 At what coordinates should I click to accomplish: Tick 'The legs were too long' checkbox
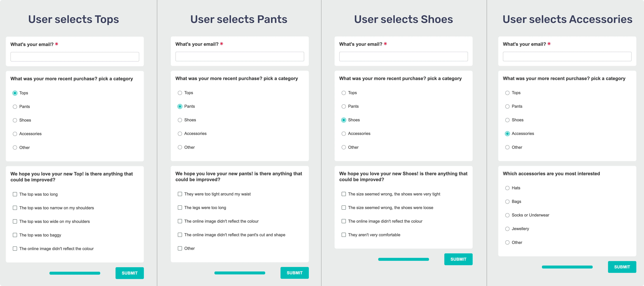pyautogui.click(x=180, y=208)
